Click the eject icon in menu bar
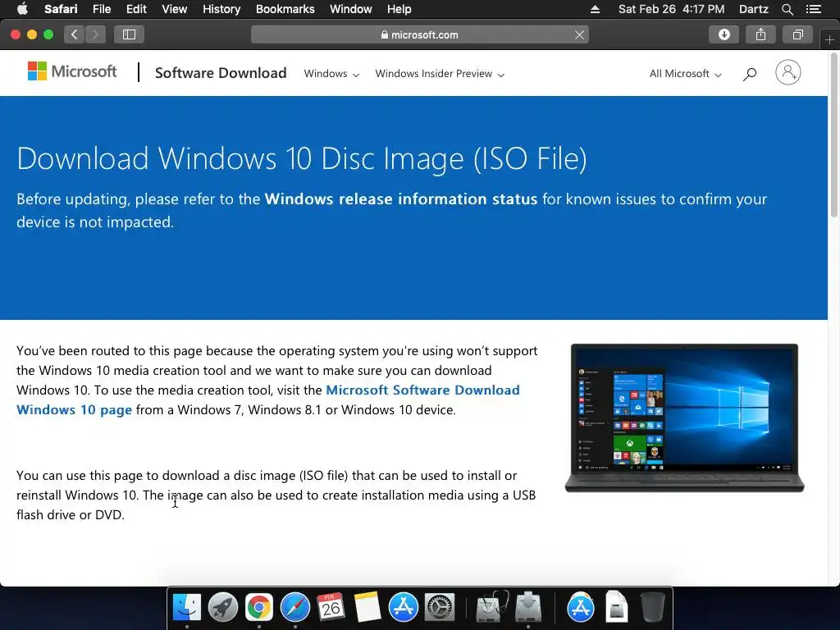Image resolution: width=840 pixels, height=630 pixels. 595,9
